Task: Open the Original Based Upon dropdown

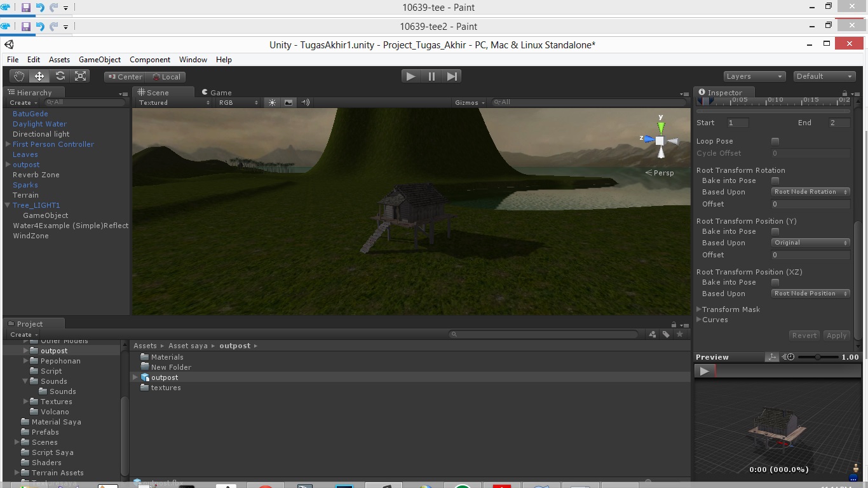Action: (x=810, y=243)
